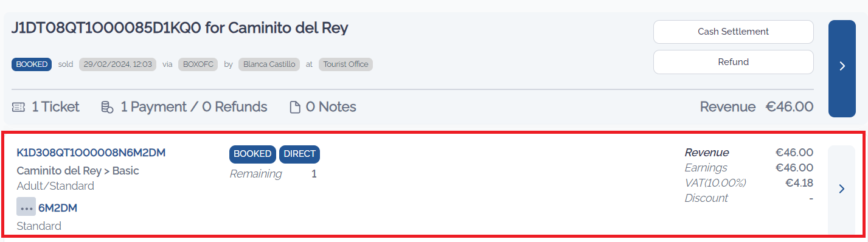Viewport: 868px width, 242px height.
Task: Open ticket row chevron arrow
Action: pos(842,189)
